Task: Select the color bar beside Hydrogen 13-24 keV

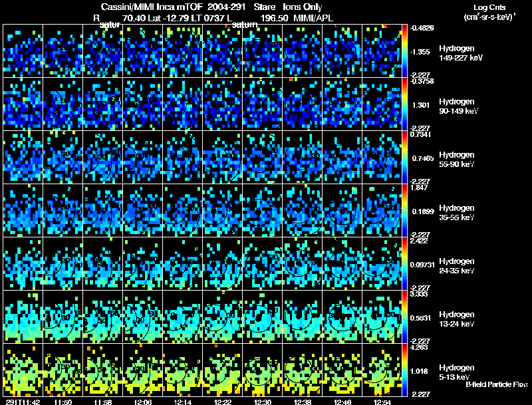Action: pos(404,317)
